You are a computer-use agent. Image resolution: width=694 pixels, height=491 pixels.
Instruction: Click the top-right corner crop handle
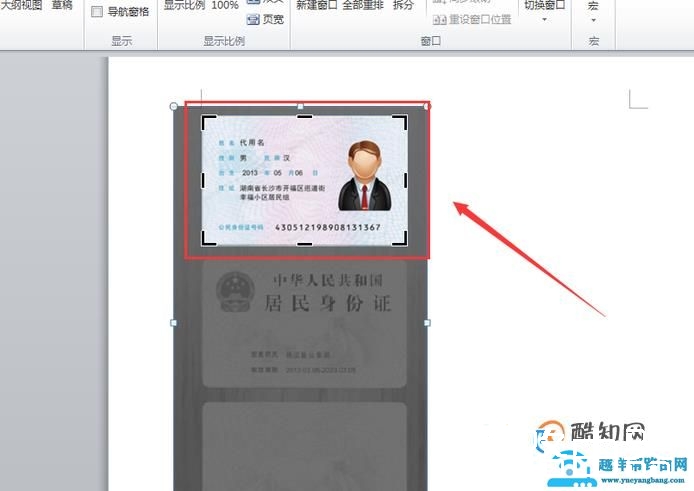coord(401,121)
